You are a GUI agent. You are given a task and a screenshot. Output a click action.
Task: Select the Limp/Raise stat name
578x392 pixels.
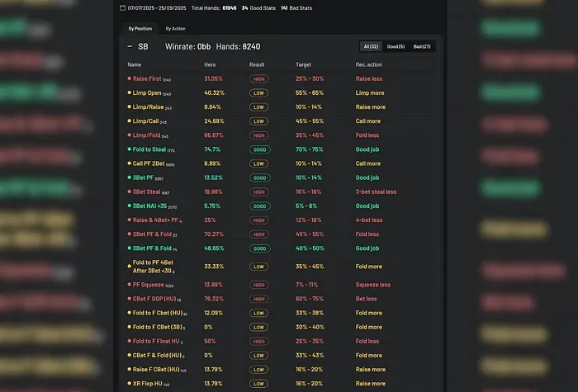coord(148,106)
